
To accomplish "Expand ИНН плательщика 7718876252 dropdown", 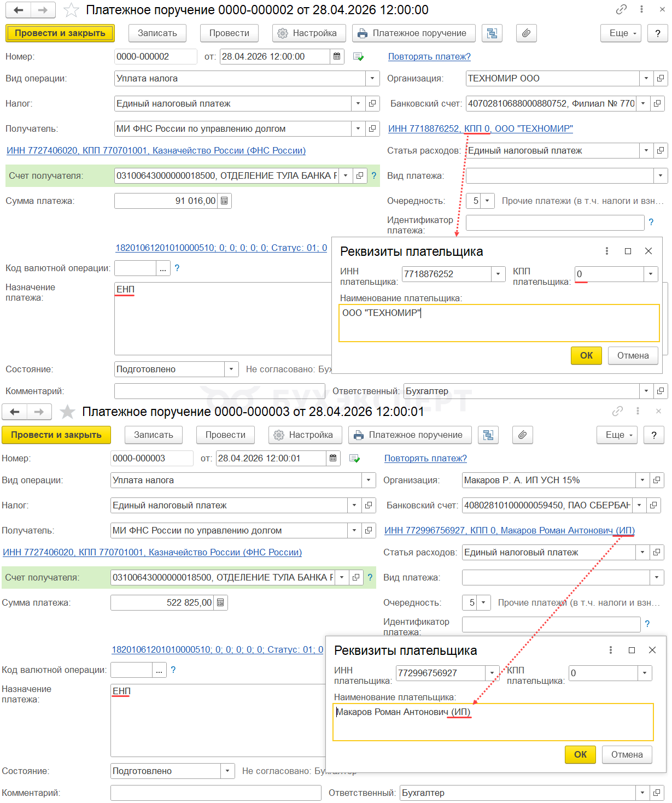I will pyautogui.click(x=498, y=274).
